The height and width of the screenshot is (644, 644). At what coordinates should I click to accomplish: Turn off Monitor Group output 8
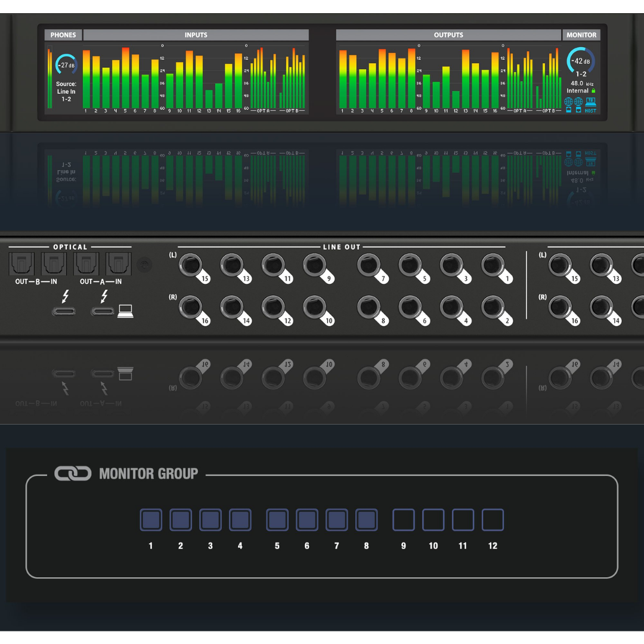coord(366,519)
